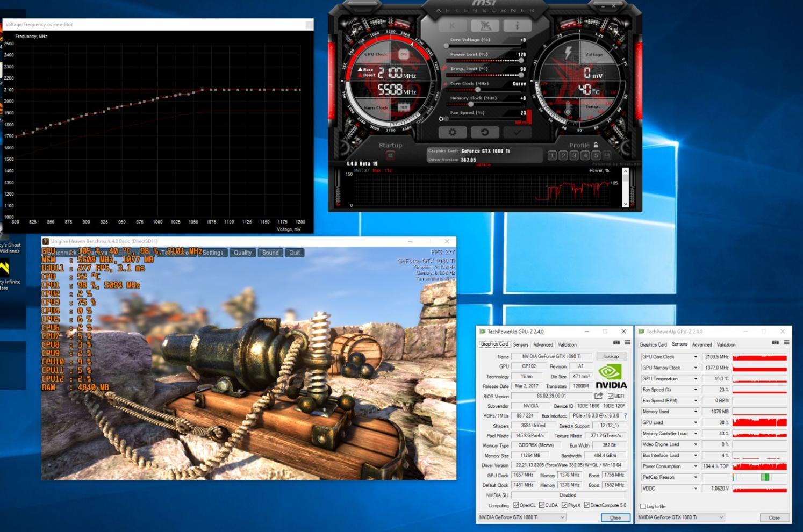Select Afterburner profile slot 2

[563, 155]
